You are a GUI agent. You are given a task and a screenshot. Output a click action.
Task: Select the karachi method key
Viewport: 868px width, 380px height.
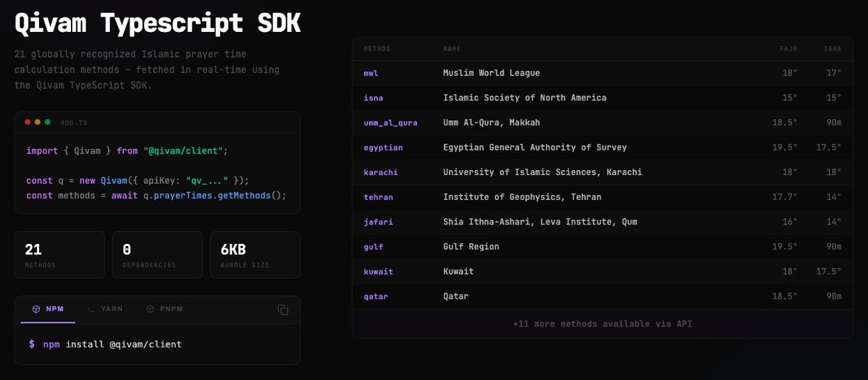pos(381,172)
